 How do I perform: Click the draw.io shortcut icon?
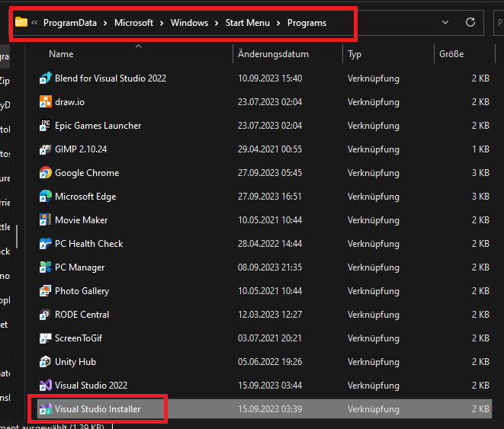(45, 102)
